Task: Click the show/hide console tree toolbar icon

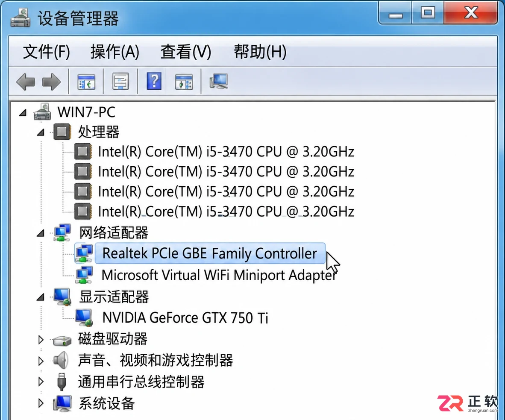Action: tap(86, 82)
